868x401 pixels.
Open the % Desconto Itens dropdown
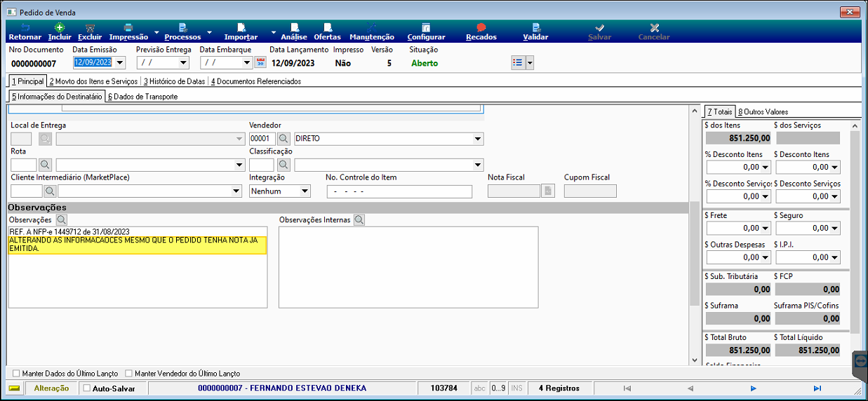[x=766, y=168]
